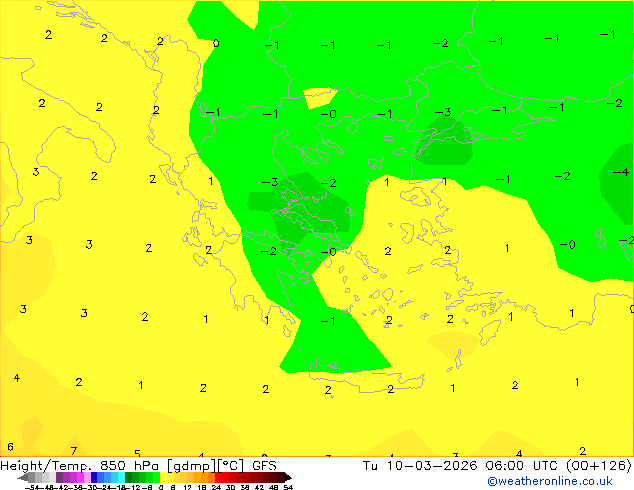Click the dark right arrow end of the legend

click(287, 478)
